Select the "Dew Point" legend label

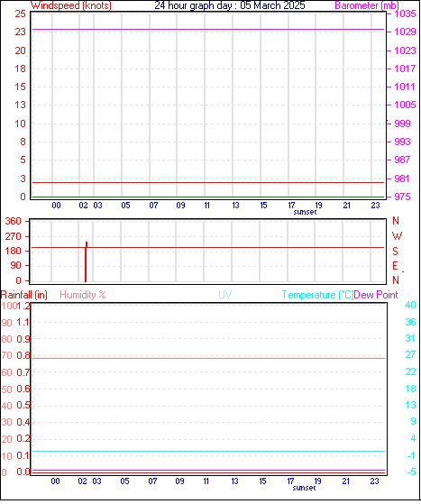(x=376, y=295)
